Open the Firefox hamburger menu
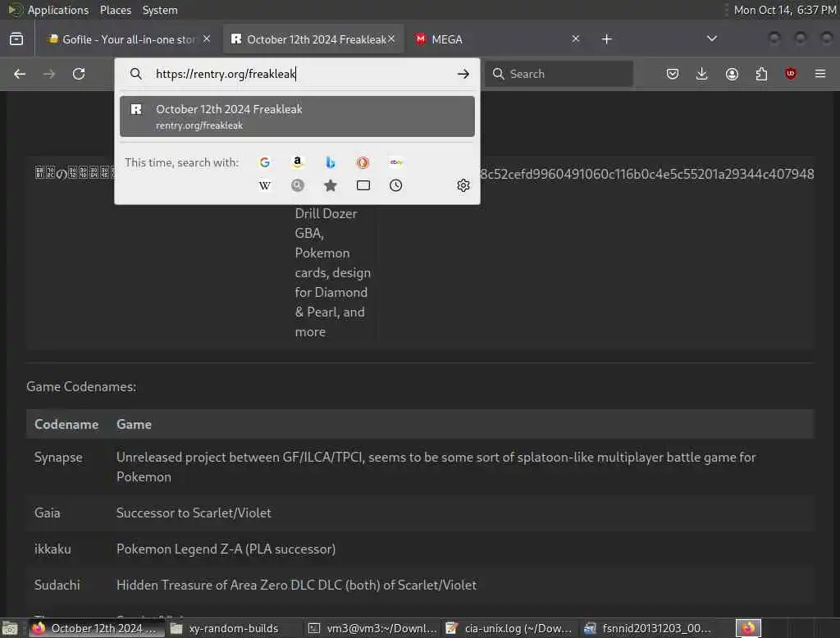 [x=820, y=74]
